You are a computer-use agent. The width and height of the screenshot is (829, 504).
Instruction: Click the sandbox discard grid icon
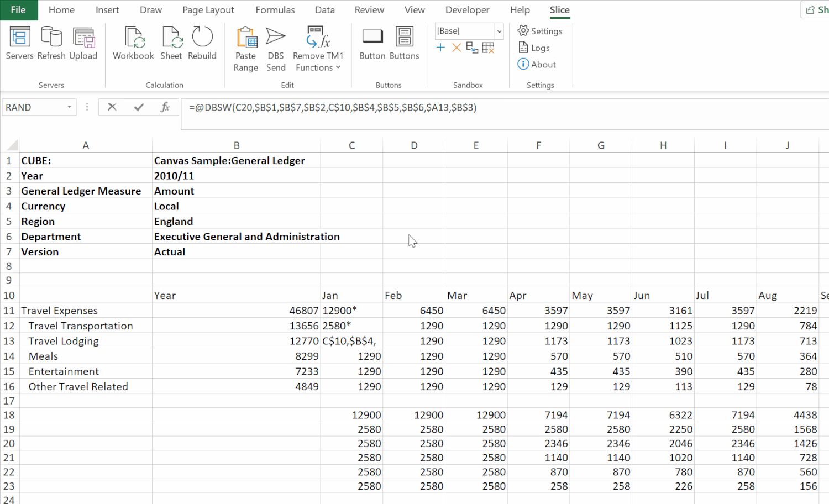[x=488, y=48]
